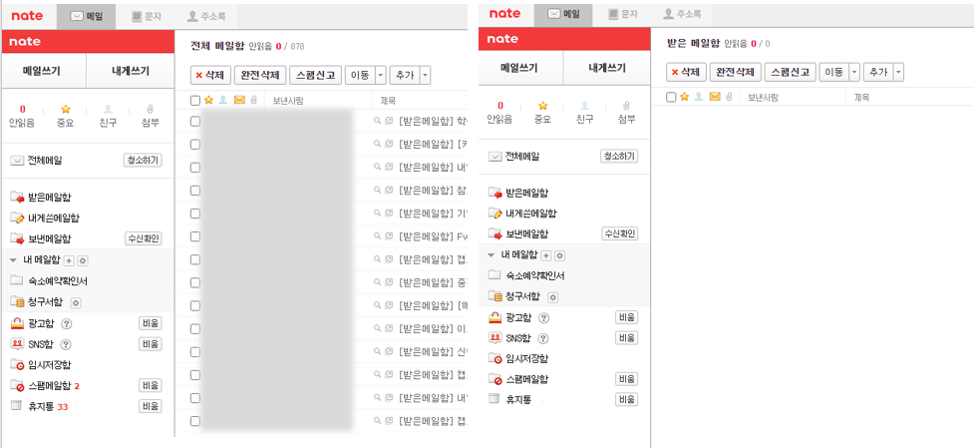980x448 pixels.
Task: Open 광고함 help question mark in 전체 메일함 view
Action: (67, 324)
